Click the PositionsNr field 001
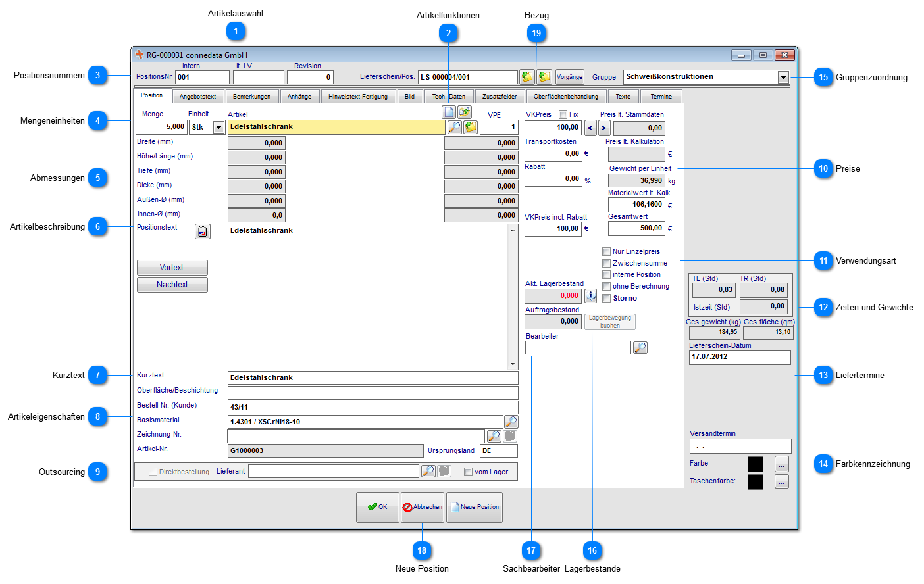The image size is (924, 584). pos(202,77)
